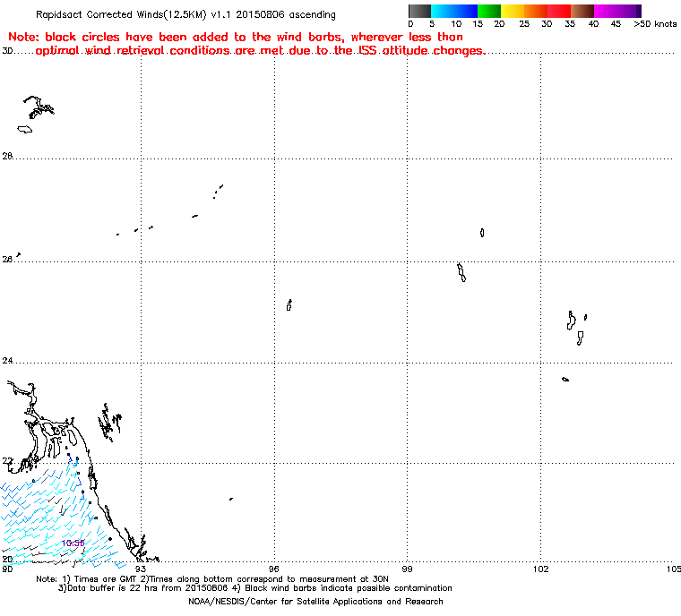681x616 pixels.
Task: Click the NOAA/NESDIS credit line
Action: [x=315, y=602]
